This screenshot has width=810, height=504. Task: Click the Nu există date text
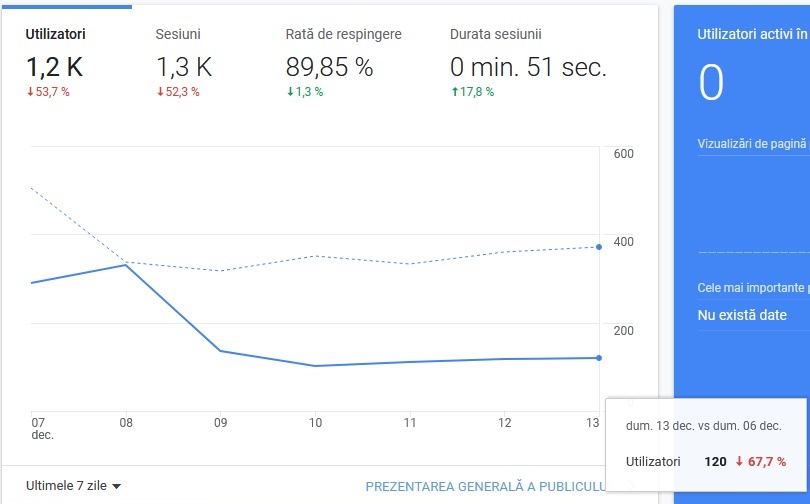pyautogui.click(x=742, y=315)
